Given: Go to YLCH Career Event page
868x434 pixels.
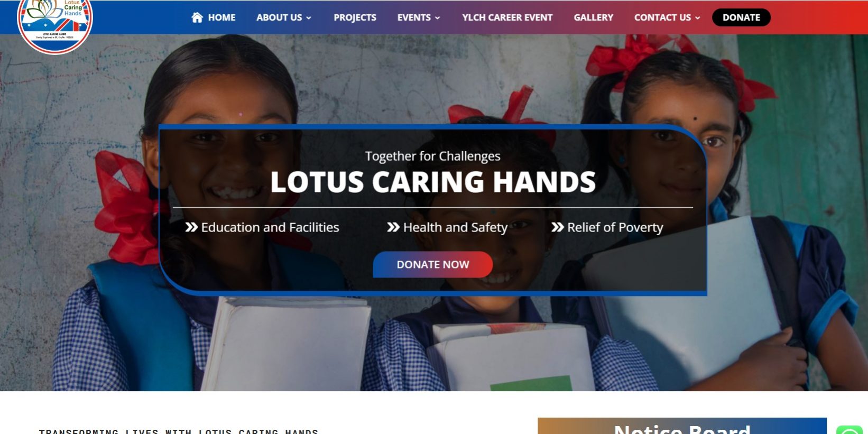Looking at the screenshot, I should pos(507,17).
